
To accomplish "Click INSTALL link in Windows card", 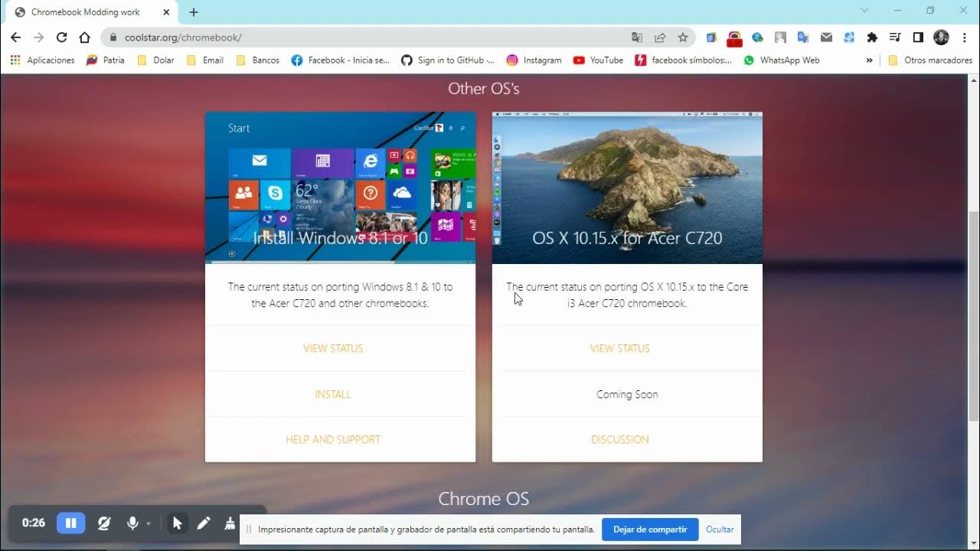I will click(333, 394).
